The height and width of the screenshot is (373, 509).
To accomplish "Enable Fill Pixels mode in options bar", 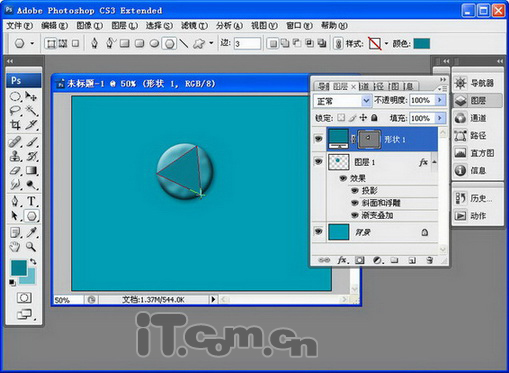I will [76, 43].
